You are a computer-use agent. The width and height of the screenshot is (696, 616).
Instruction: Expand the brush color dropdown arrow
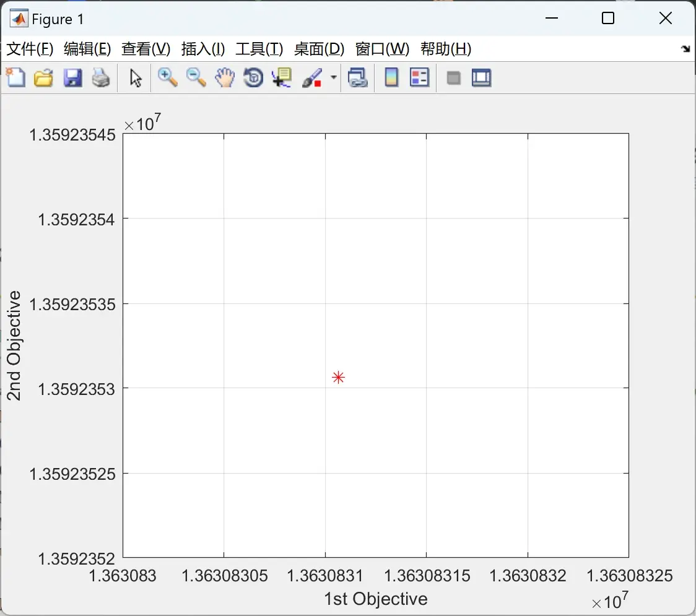pos(333,77)
